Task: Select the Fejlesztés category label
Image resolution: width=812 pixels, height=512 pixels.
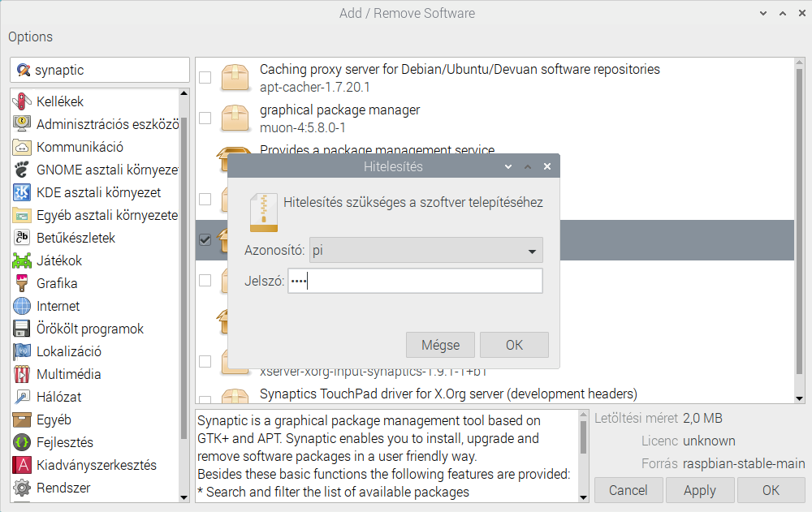Action: click(x=65, y=443)
